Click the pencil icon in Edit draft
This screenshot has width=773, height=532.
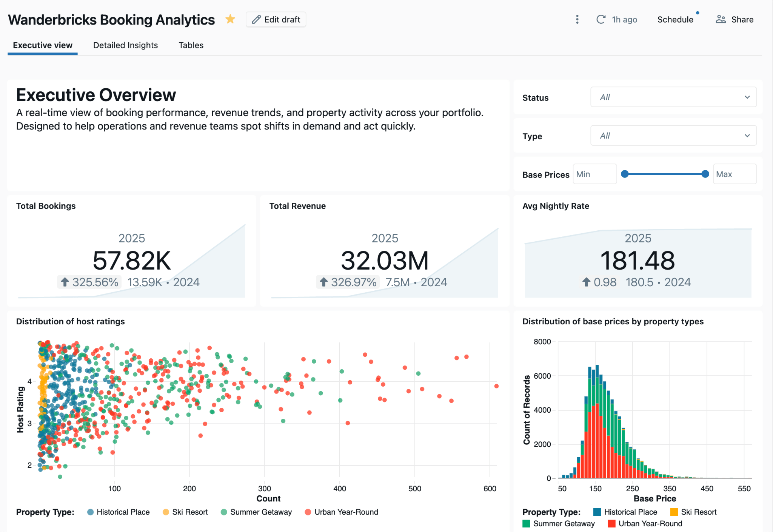tap(257, 19)
